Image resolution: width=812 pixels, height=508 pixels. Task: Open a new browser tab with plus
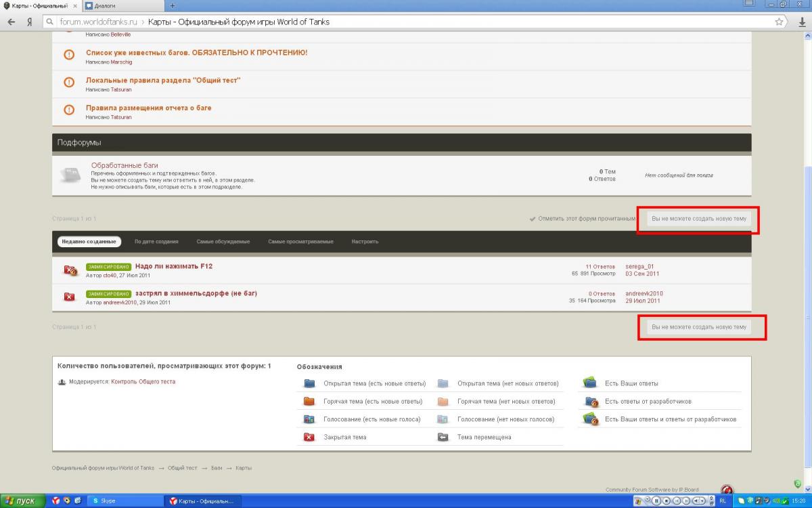(x=172, y=5)
